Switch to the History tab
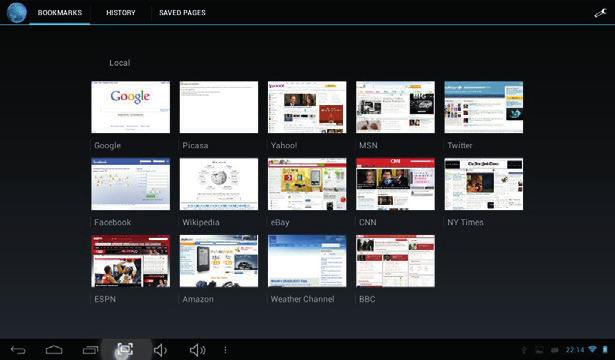Image resolution: width=615 pixels, height=360 pixels. pyautogui.click(x=121, y=13)
